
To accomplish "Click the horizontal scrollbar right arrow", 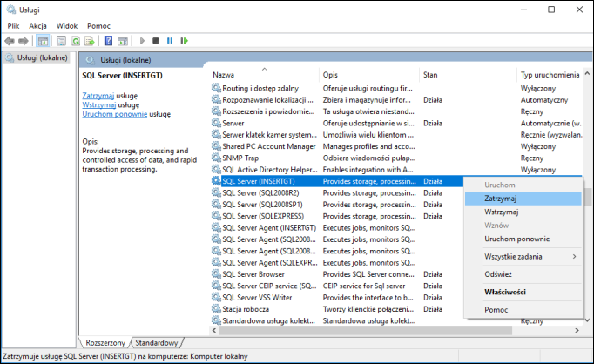I will 577,330.
